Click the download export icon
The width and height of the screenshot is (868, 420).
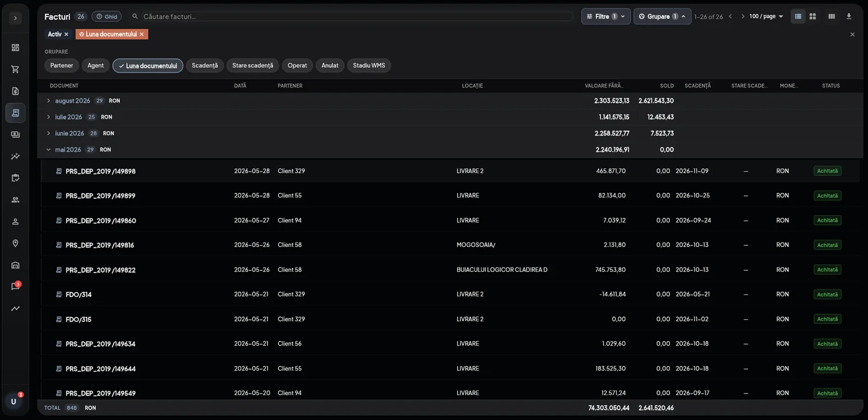849,16
